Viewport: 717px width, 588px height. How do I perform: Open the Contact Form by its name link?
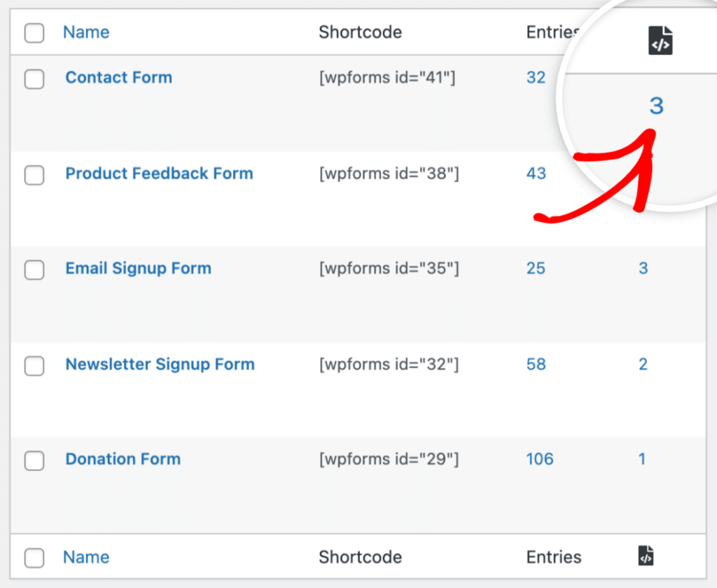[118, 78]
